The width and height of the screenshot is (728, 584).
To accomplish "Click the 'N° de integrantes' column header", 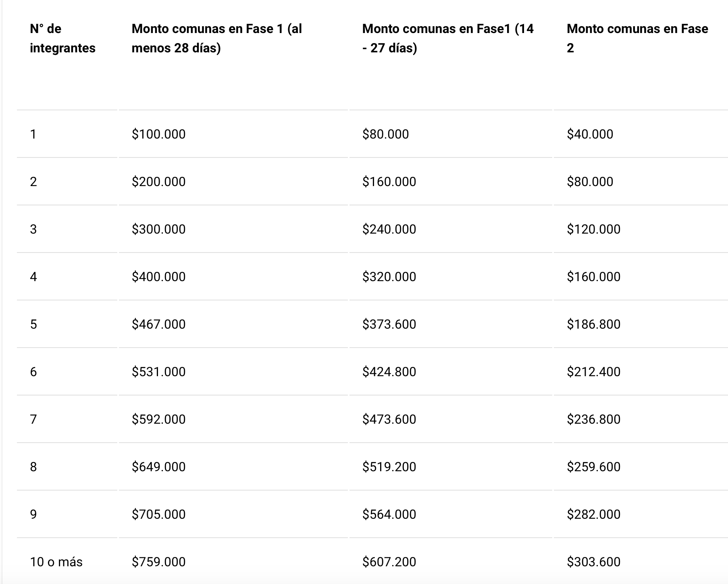I will coord(62,38).
